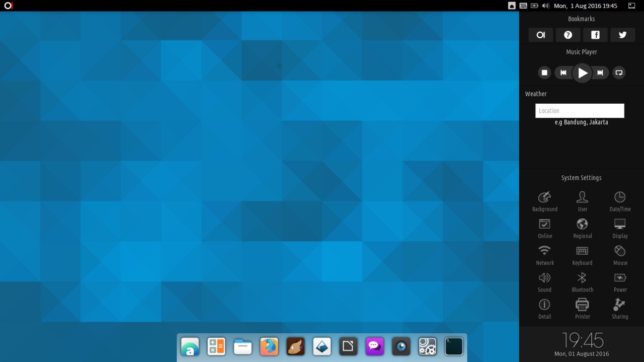Launch software center 'a' icon in dock
The image size is (644, 362).
click(190, 346)
